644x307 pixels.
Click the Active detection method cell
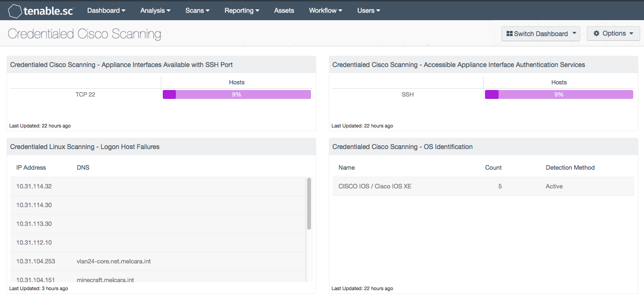coord(554,187)
